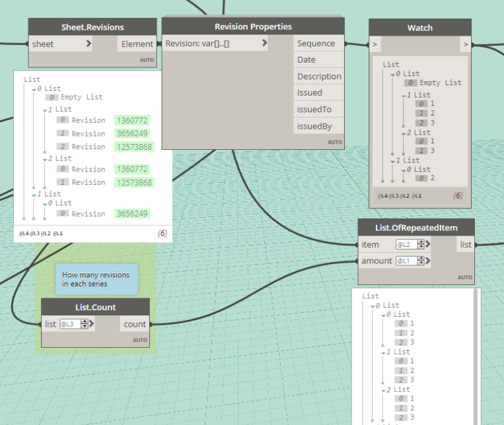Click the amount port arrow on List.OfRepeatedItem
This screenshot has height=425, width=504.
click(x=428, y=261)
